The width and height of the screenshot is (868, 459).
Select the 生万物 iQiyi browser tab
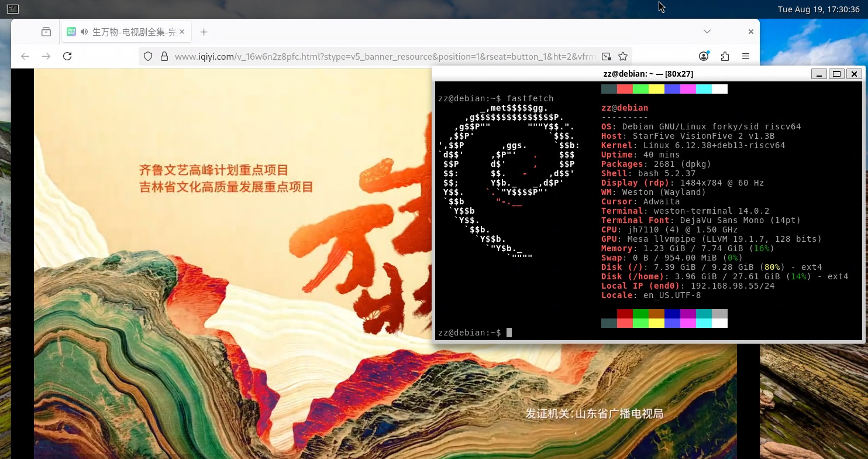pos(133,32)
